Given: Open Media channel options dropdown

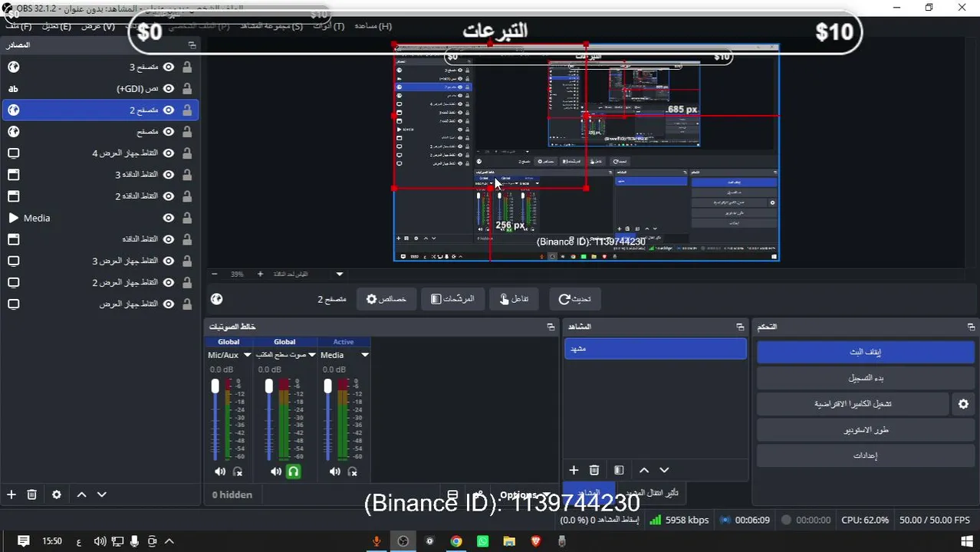Looking at the screenshot, I should pyautogui.click(x=365, y=355).
